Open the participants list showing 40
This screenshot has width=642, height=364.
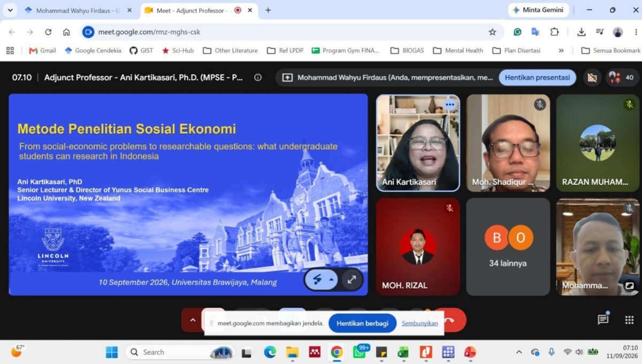point(622,78)
